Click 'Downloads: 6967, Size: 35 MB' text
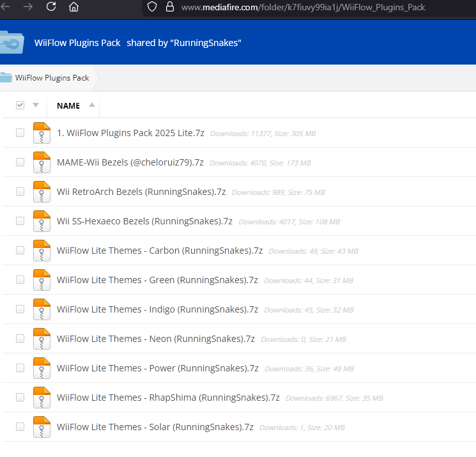Image resolution: width=476 pixels, height=457 pixels. pyautogui.click(x=334, y=398)
